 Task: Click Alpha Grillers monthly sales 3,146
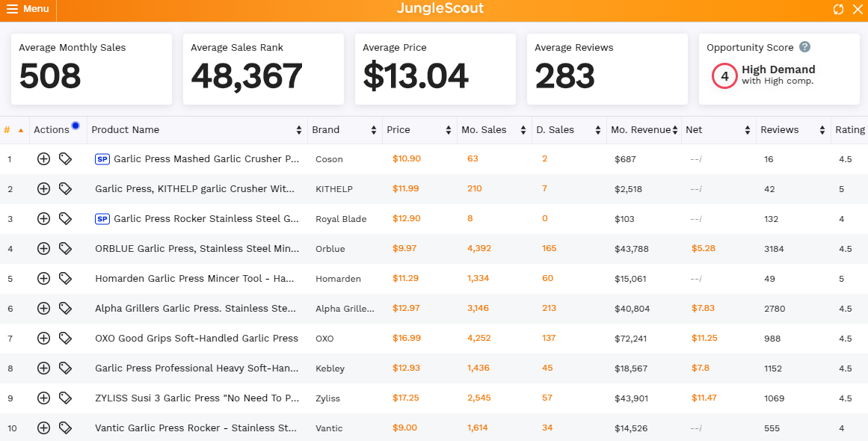(478, 309)
